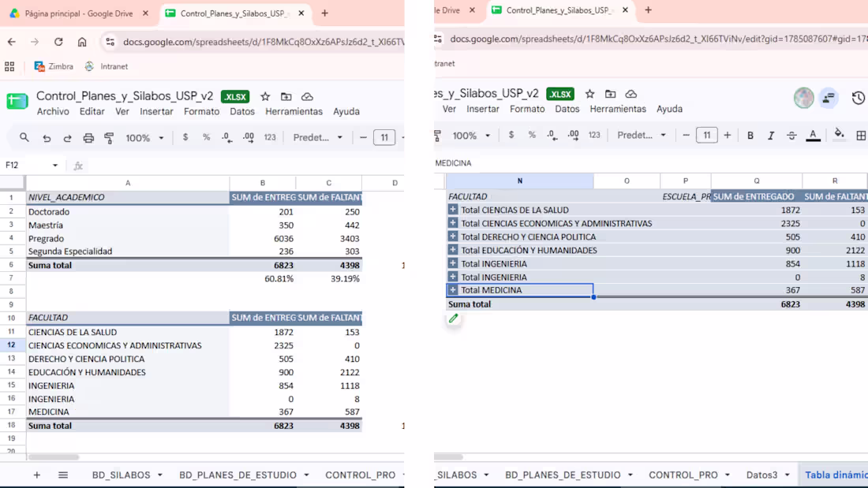
Task: Open the Zimbra bookmark
Action: (54, 66)
